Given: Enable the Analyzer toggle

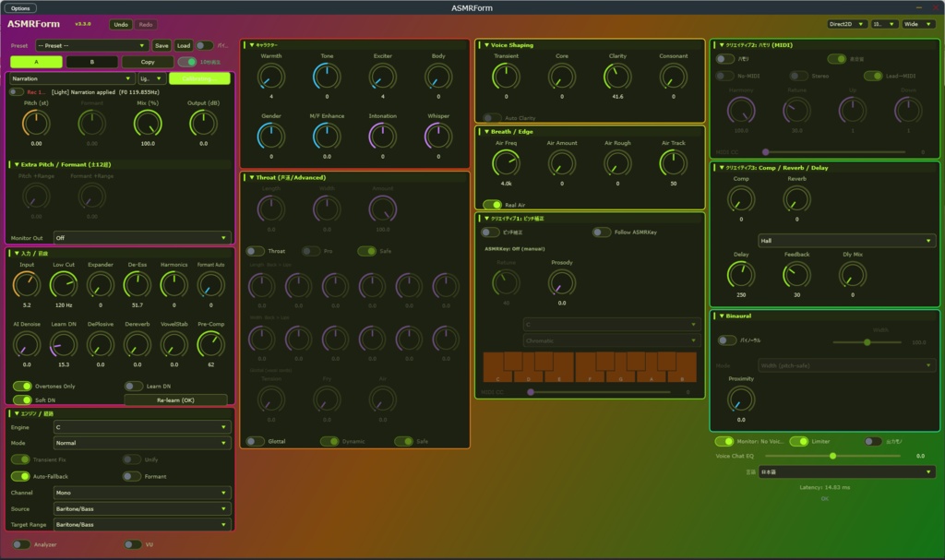Looking at the screenshot, I should pos(21,544).
